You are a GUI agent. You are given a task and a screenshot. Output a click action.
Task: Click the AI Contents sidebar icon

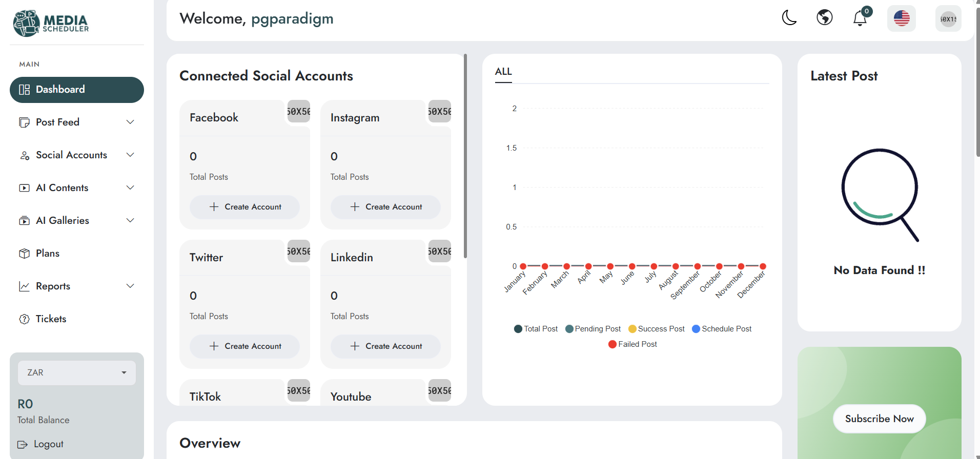click(24, 188)
